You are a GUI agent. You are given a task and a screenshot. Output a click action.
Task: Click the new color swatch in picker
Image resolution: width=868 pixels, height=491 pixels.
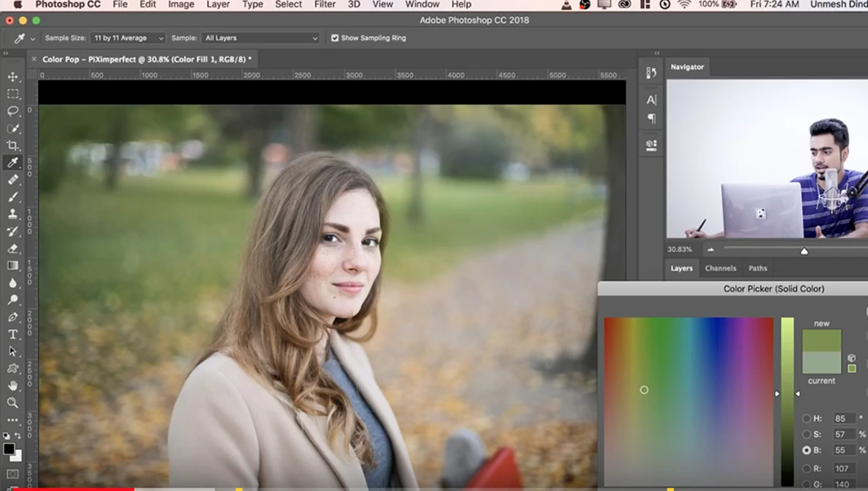(x=822, y=341)
